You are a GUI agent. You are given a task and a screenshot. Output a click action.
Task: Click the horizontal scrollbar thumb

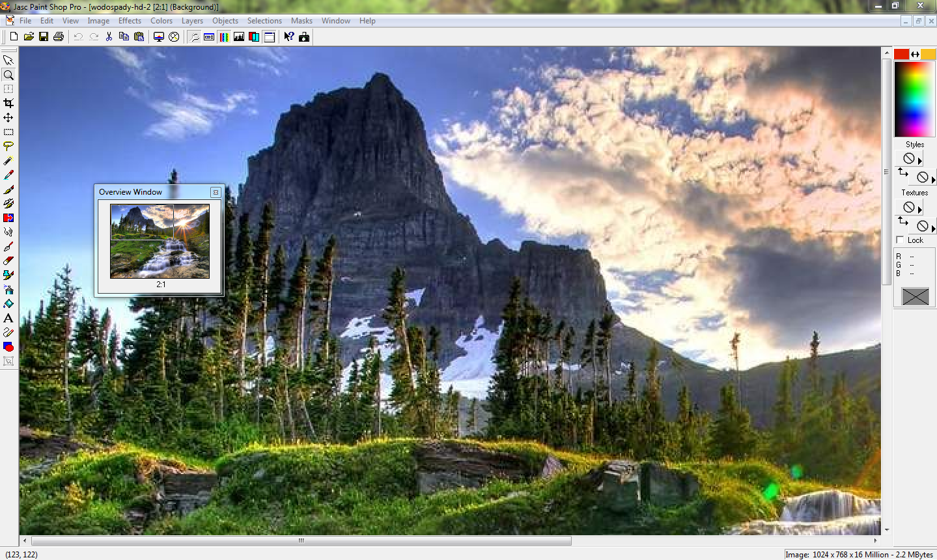[301, 540]
